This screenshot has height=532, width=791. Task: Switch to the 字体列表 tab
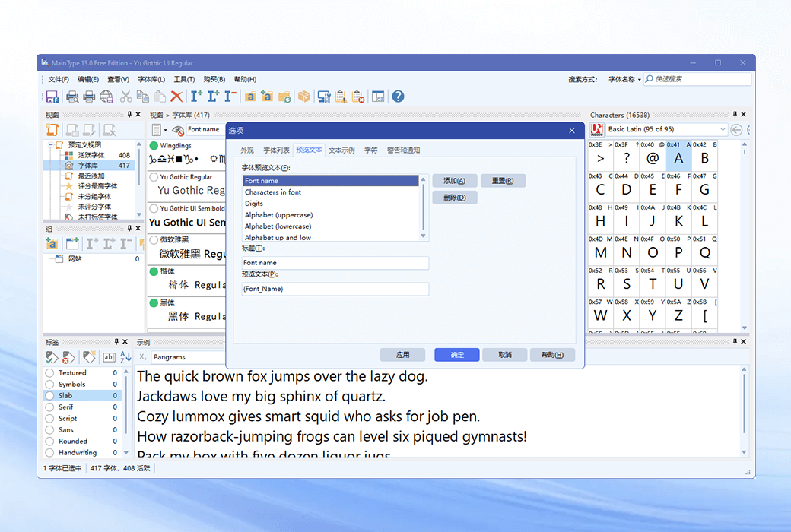tap(276, 150)
